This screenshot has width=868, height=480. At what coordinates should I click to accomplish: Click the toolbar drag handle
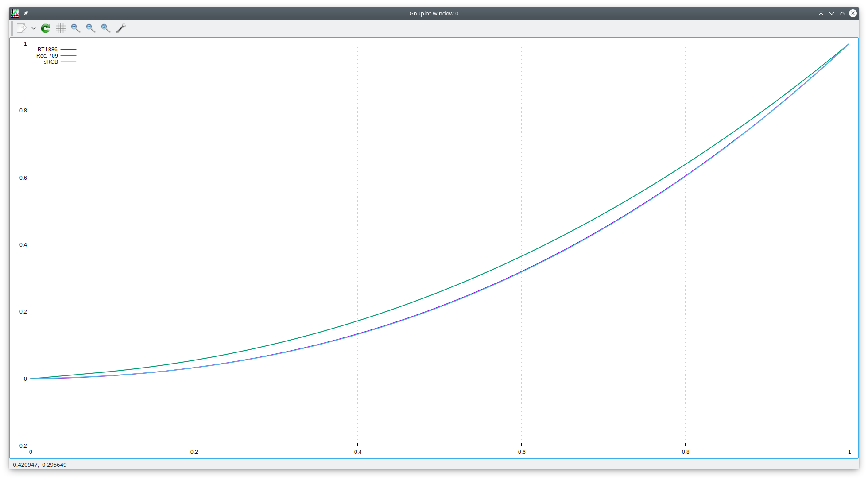[12, 28]
